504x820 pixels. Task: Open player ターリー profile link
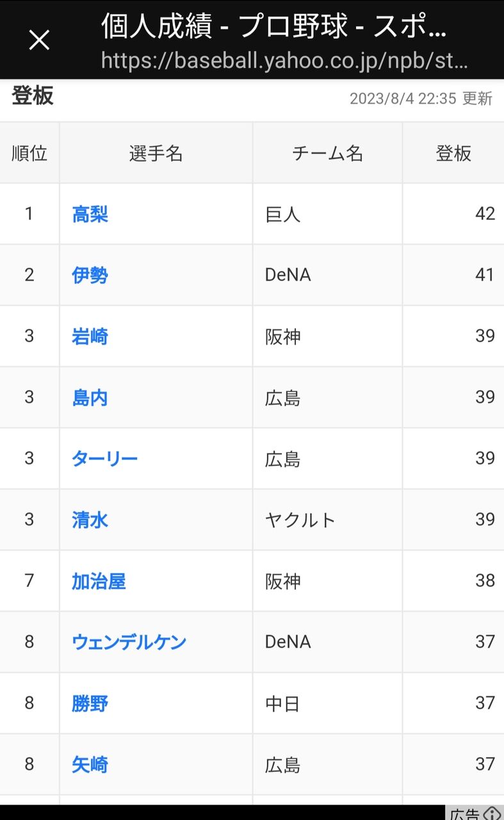tap(105, 459)
